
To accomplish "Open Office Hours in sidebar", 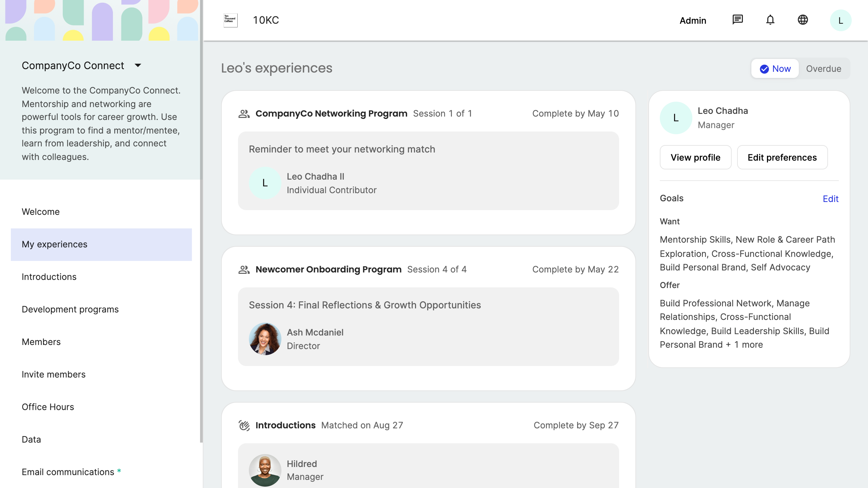I will pos(48,407).
